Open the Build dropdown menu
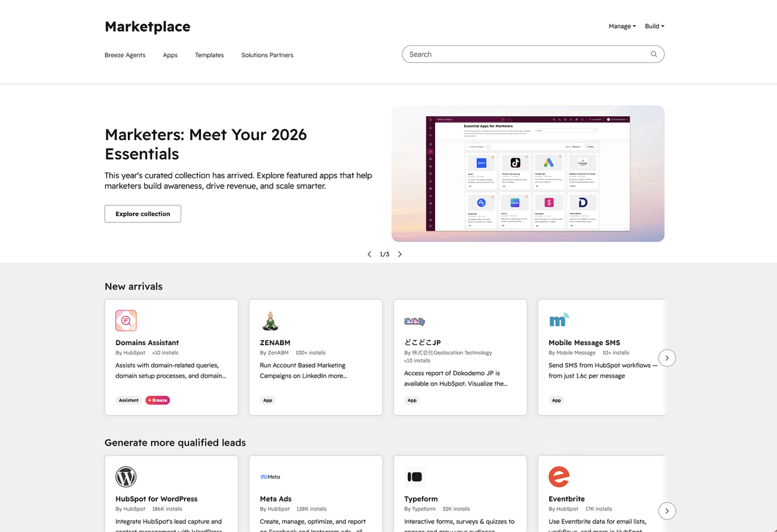This screenshot has width=777, height=532. (x=654, y=26)
